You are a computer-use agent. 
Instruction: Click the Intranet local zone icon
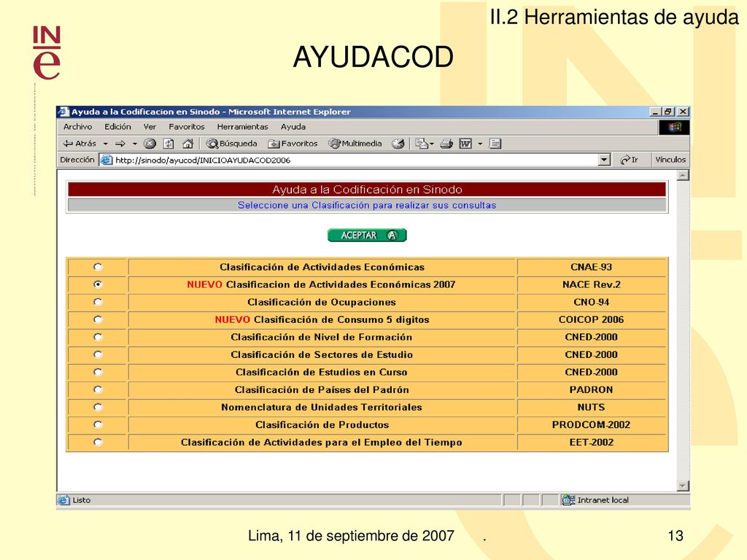(568, 500)
